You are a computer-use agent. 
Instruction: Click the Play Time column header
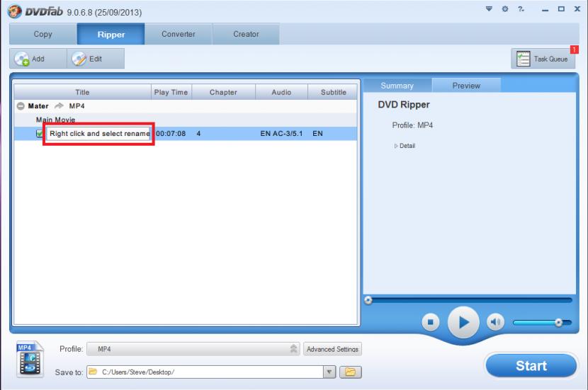coord(171,92)
